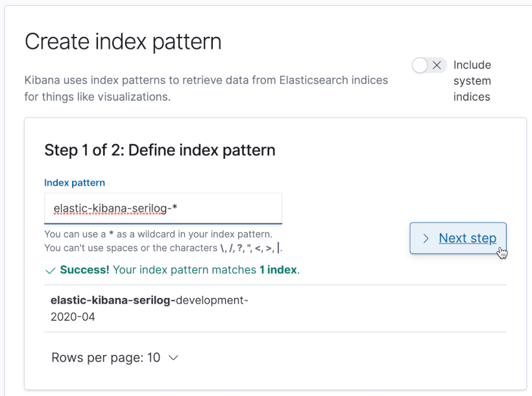Viewport: 532px width, 396px height.
Task: Toggle the Include system indices switch
Action: (x=429, y=65)
